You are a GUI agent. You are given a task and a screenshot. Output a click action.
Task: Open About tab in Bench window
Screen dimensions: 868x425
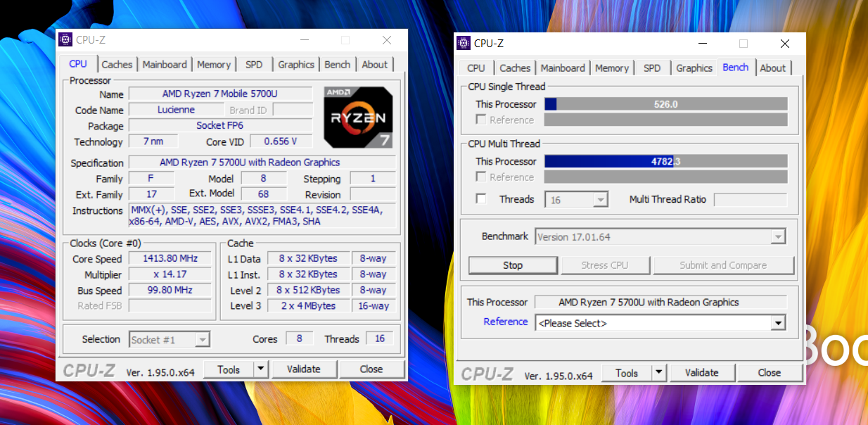773,68
